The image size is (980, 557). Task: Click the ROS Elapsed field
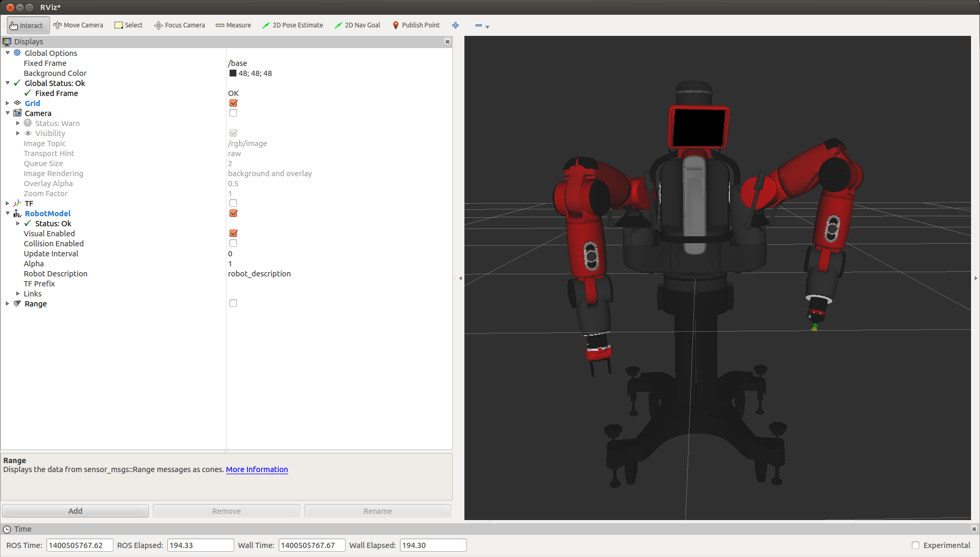(x=201, y=545)
